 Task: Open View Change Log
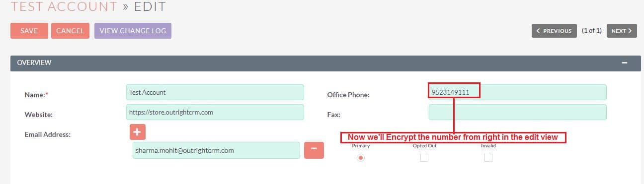click(x=133, y=31)
